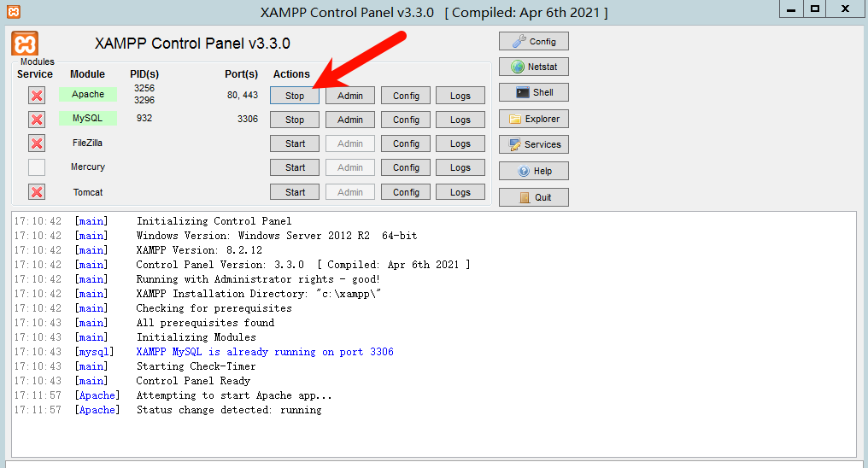
Task: Launch the Shell terminal
Action: tap(534, 92)
